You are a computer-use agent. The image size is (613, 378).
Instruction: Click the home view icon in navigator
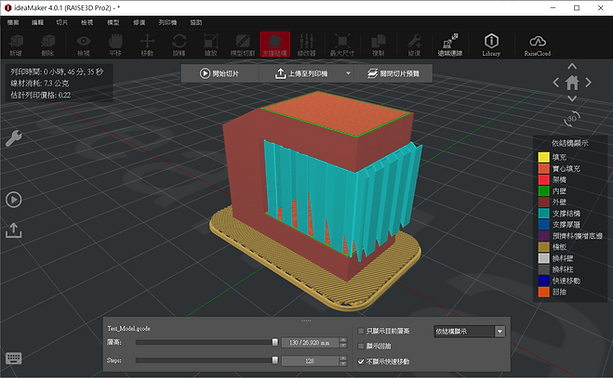(x=572, y=82)
